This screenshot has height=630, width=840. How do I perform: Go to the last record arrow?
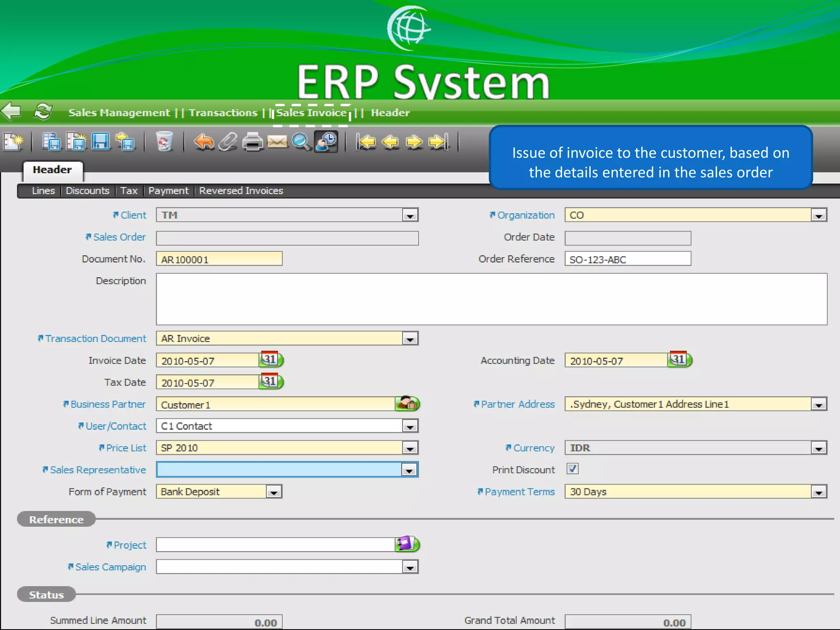pyautogui.click(x=439, y=142)
